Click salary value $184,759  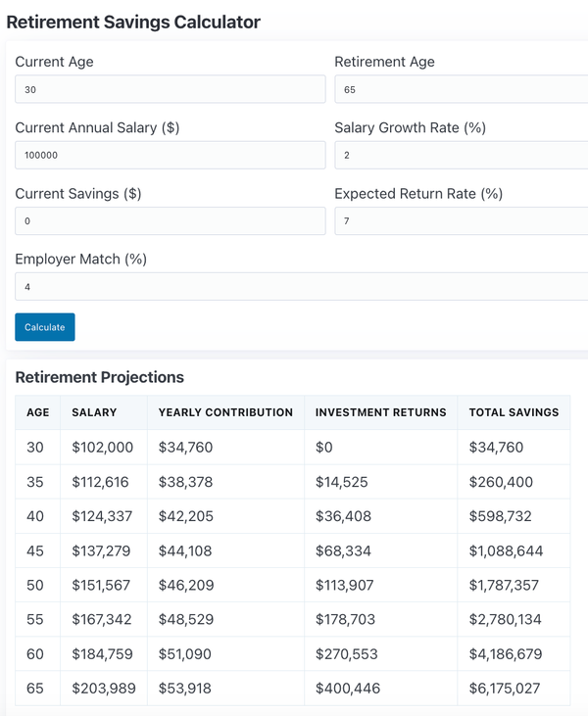[102, 654]
